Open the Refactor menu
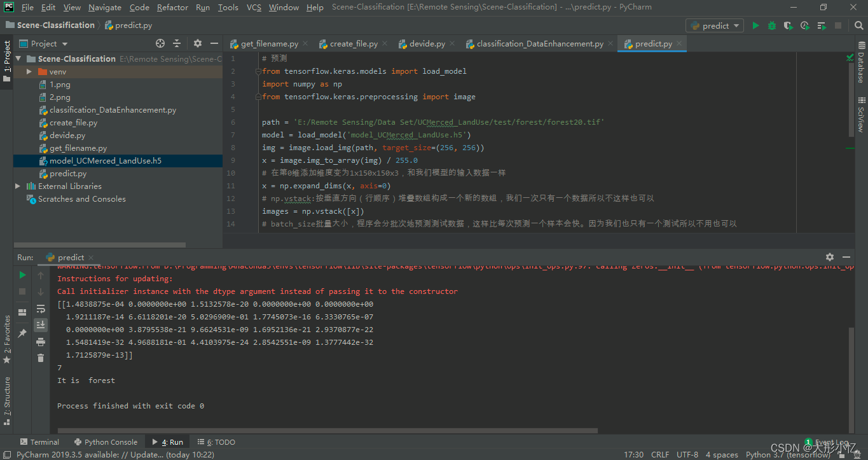The height and width of the screenshot is (460, 868). click(172, 7)
